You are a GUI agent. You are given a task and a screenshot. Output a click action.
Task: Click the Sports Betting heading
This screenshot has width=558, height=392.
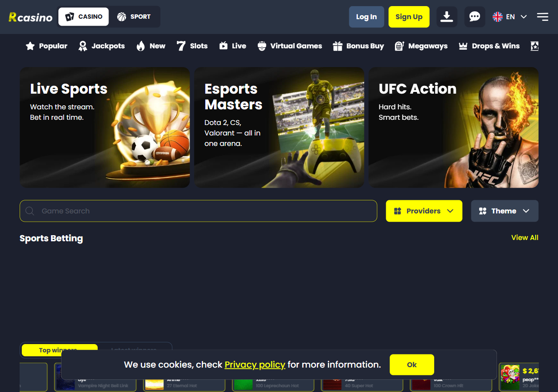point(51,238)
